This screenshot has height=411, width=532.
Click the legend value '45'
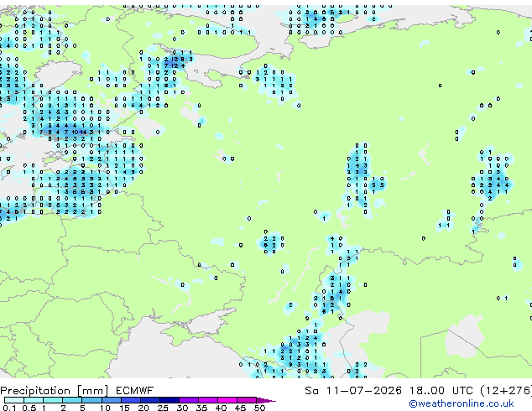click(240, 408)
